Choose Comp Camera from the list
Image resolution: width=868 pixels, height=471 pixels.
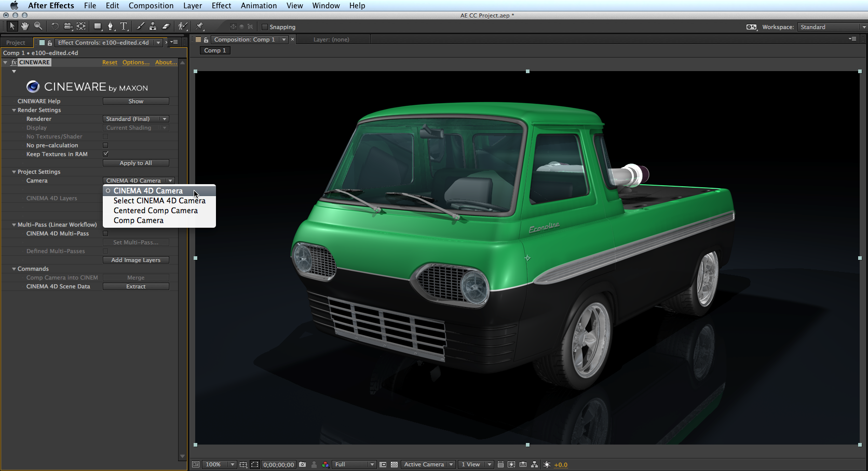(159, 220)
